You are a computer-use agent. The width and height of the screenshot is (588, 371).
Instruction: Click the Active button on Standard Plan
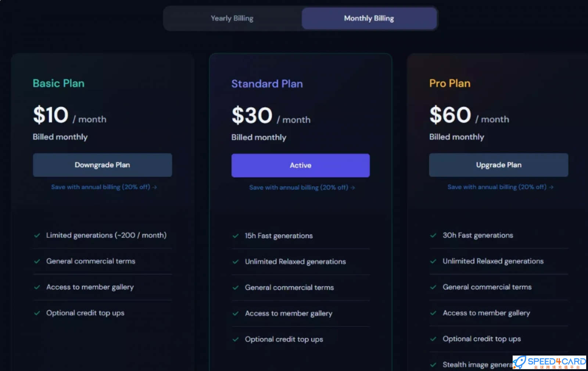tap(300, 165)
